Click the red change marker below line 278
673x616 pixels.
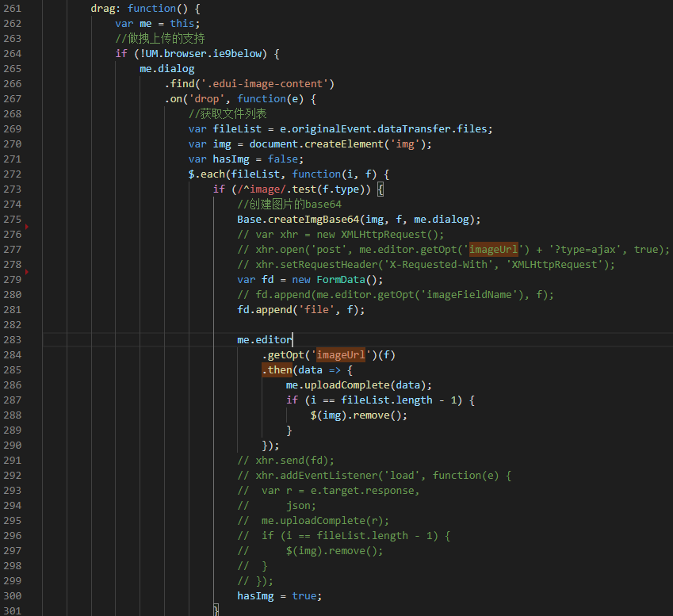27,272
